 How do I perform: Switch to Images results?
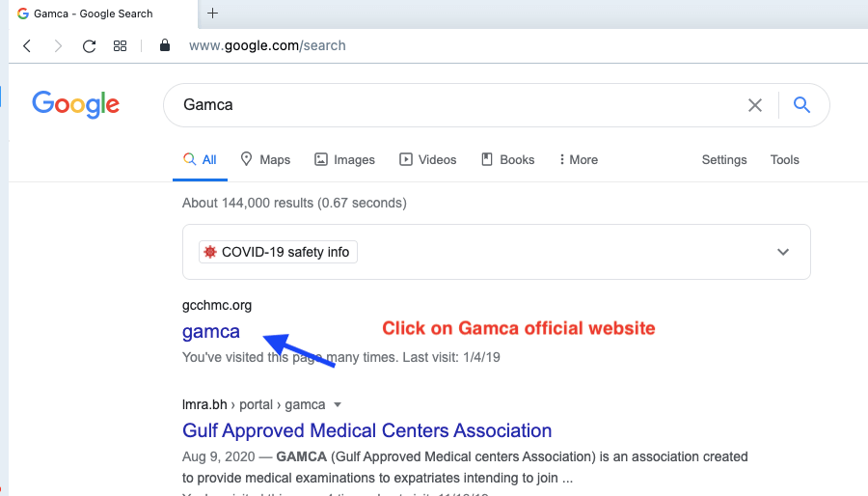pos(344,160)
